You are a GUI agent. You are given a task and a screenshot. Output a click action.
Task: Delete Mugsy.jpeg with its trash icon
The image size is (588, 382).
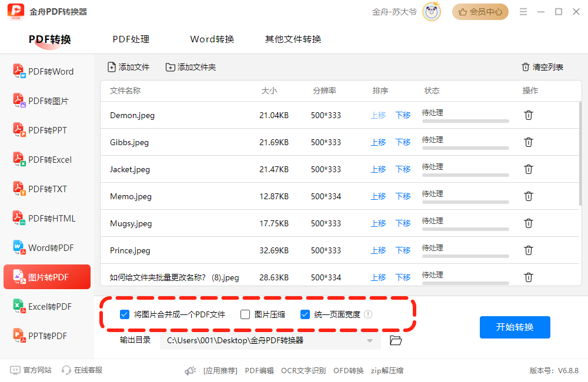(529, 223)
